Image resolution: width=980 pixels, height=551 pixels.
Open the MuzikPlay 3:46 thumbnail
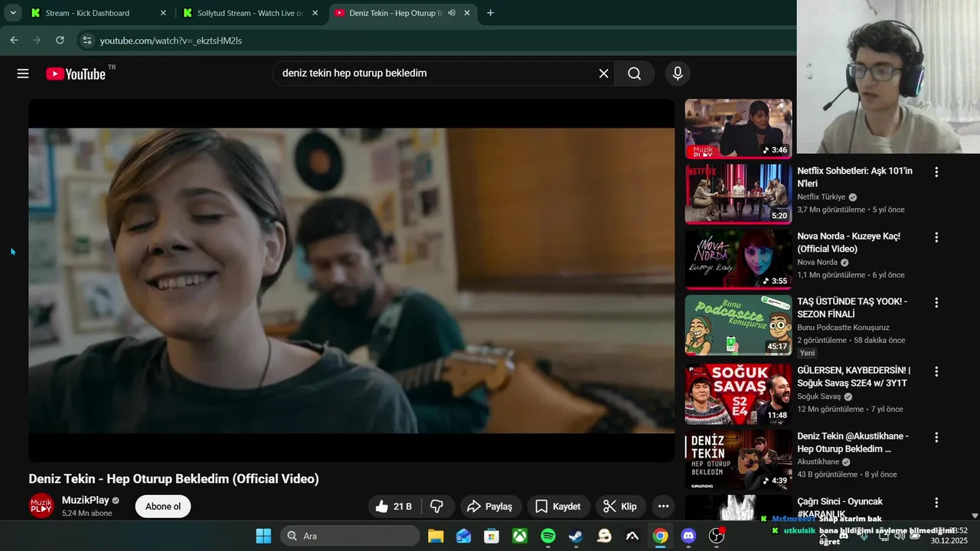tap(738, 129)
